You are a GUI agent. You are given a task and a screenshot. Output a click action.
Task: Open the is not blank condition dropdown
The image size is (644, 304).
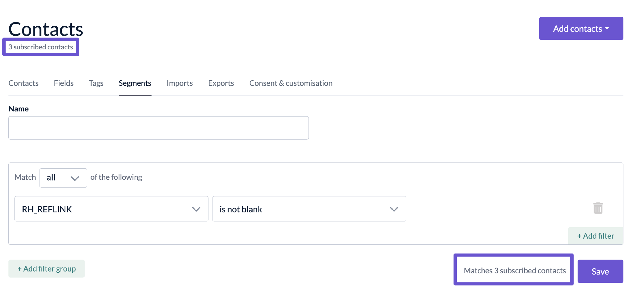tap(309, 209)
